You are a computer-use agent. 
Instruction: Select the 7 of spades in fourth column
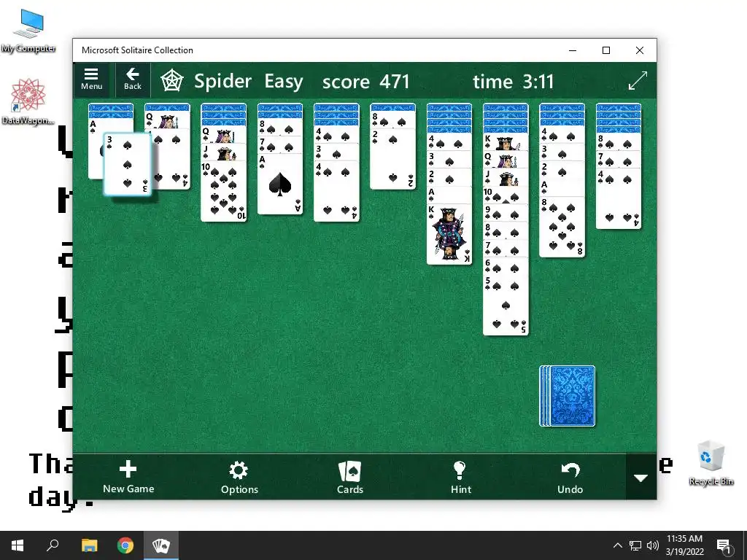(279, 145)
